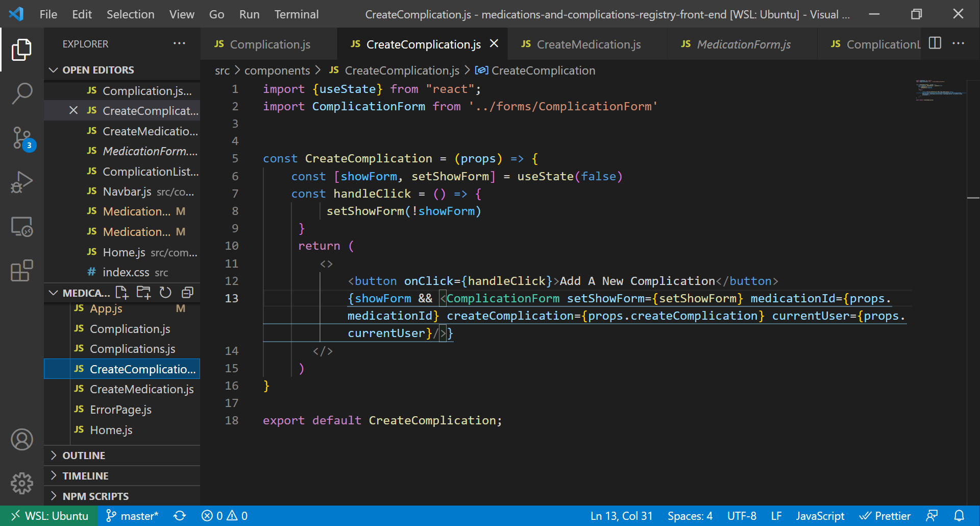Close the CreateComplication.js tab
Image resolution: width=980 pixels, height=526 pixels.
tap(494, 44)
